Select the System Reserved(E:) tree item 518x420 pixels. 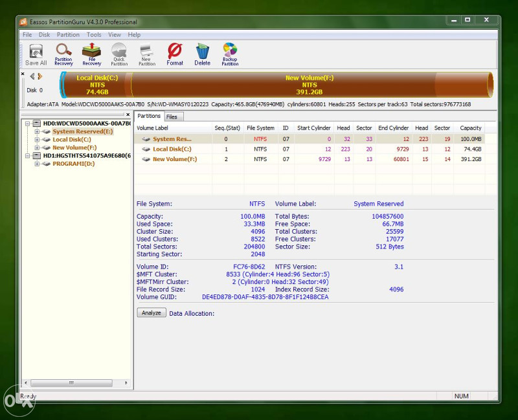point(83,131)
